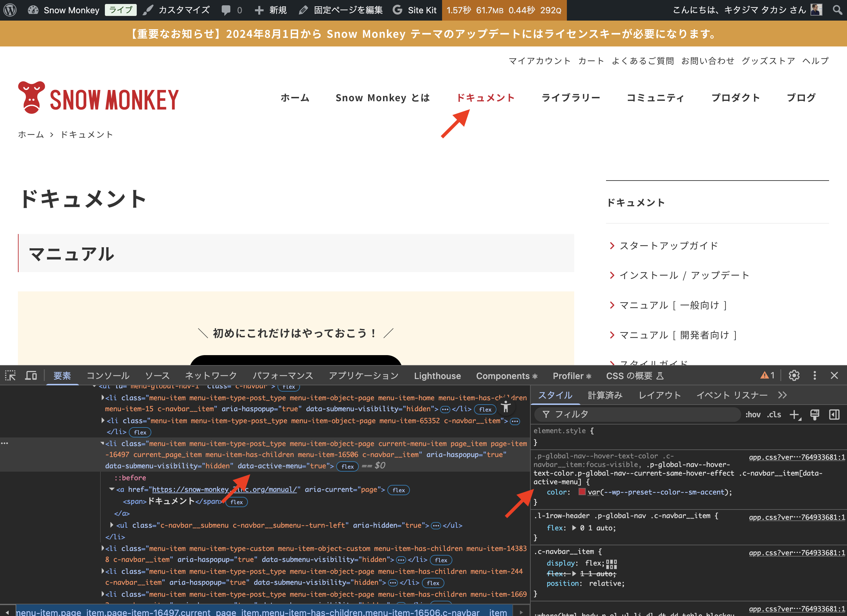Toggle the .cls class editor
This screenshot has width=847, height=616.
(774, 415)
